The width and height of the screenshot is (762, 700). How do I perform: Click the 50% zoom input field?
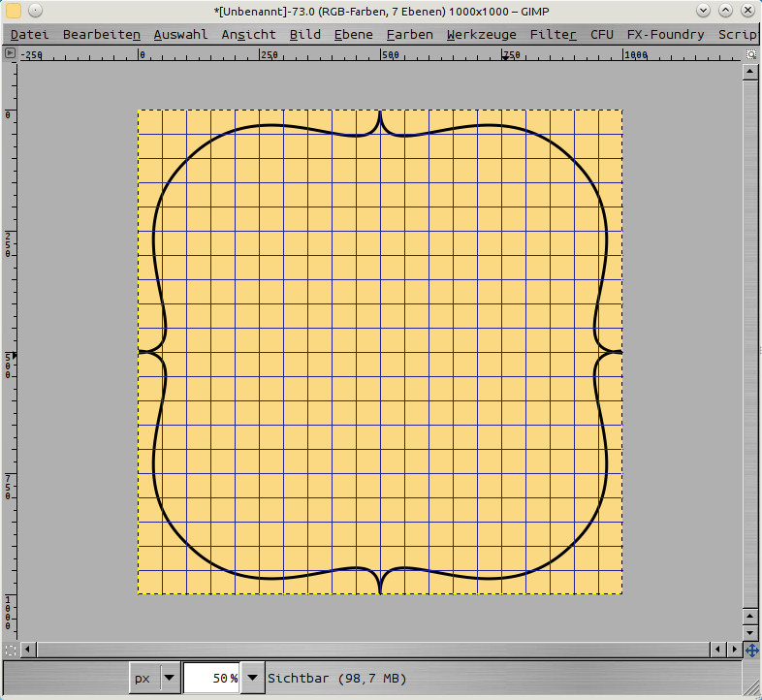[211, 679]
